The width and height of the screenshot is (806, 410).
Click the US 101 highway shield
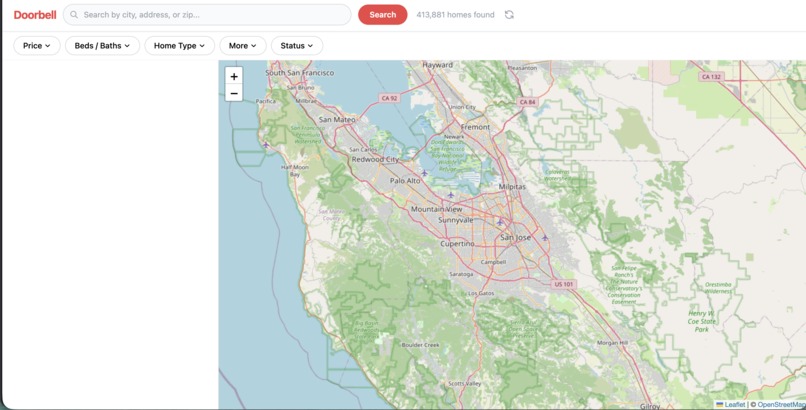564,284
